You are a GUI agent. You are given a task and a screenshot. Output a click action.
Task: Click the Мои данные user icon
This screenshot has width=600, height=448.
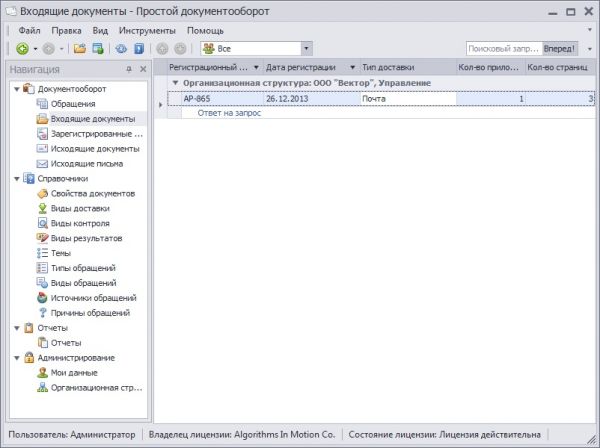pos(42,372)
